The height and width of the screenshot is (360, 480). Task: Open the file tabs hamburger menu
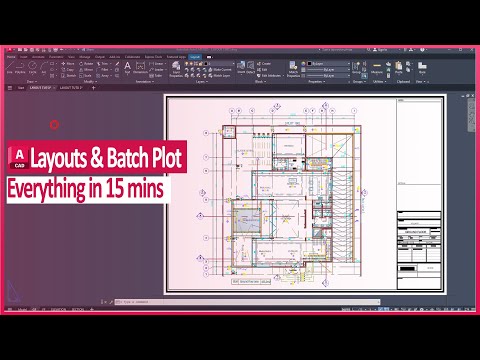pyautogui.click(x=10, y=88)
